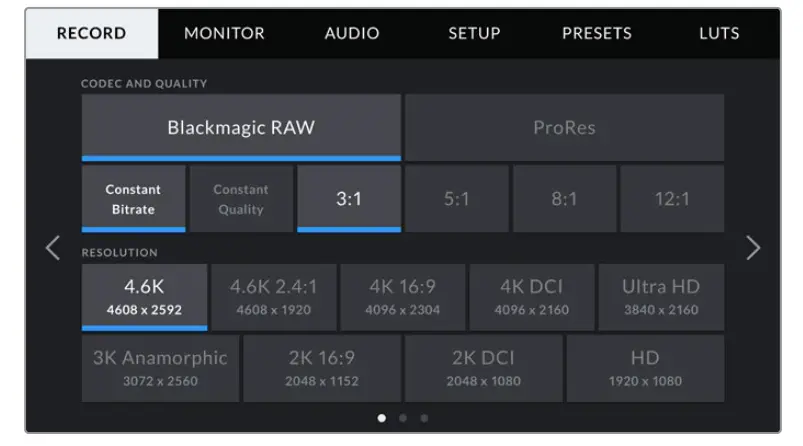The width and height of the screenshot is (803, 446).
Task: Select 2K 16:9 resolution
Action: pyautogui.click(x=322, y=369)
